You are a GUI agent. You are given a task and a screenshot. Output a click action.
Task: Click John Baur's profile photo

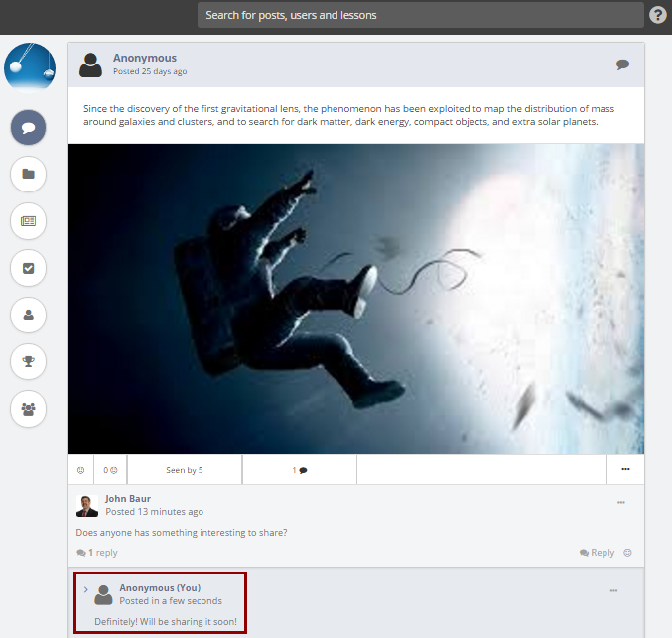click(87, 506)
